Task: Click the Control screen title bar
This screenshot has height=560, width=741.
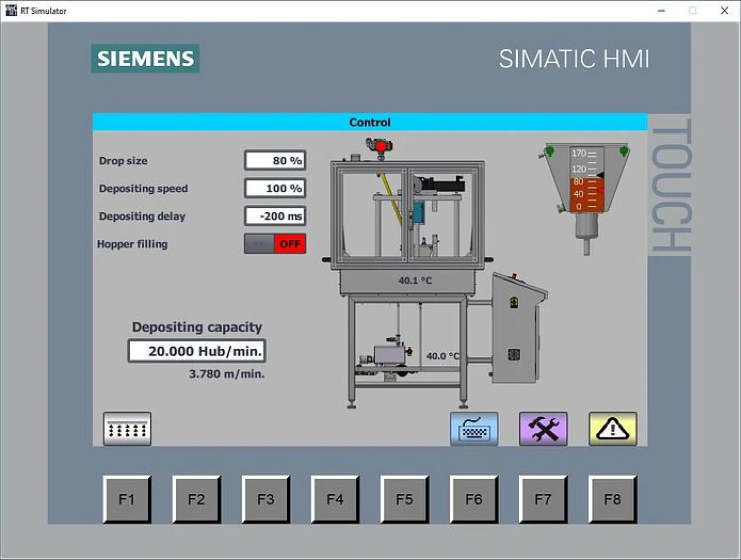Action: pos(370,122)
